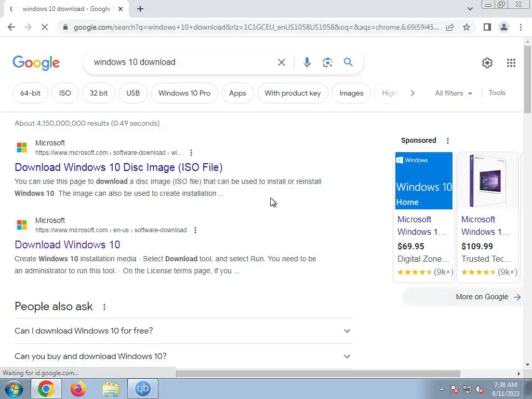Open the All filters dropdown
The width and height of the screenshot is (532, 399).
453,93
